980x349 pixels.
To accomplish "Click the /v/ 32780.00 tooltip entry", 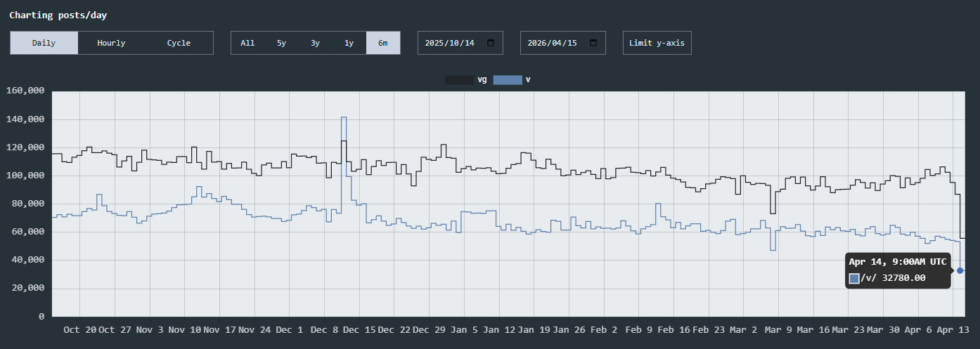I will pos(888,278).
